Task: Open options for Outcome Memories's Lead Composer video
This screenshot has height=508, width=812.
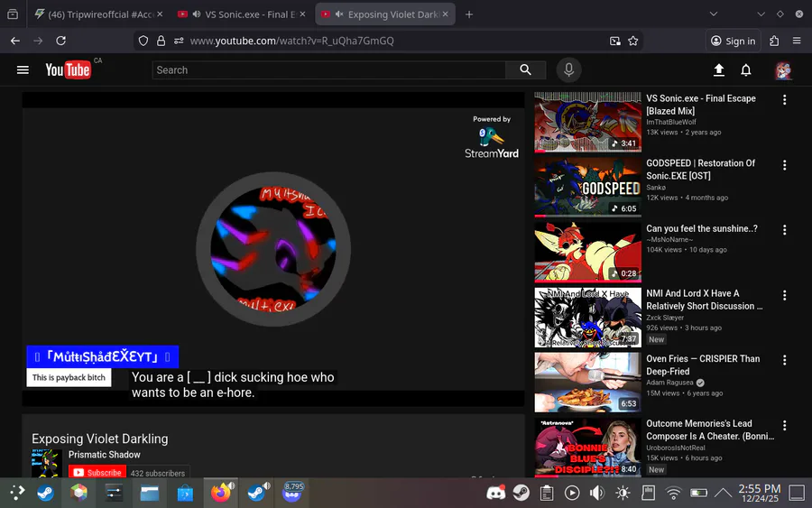Action: (x=785, y=425)
